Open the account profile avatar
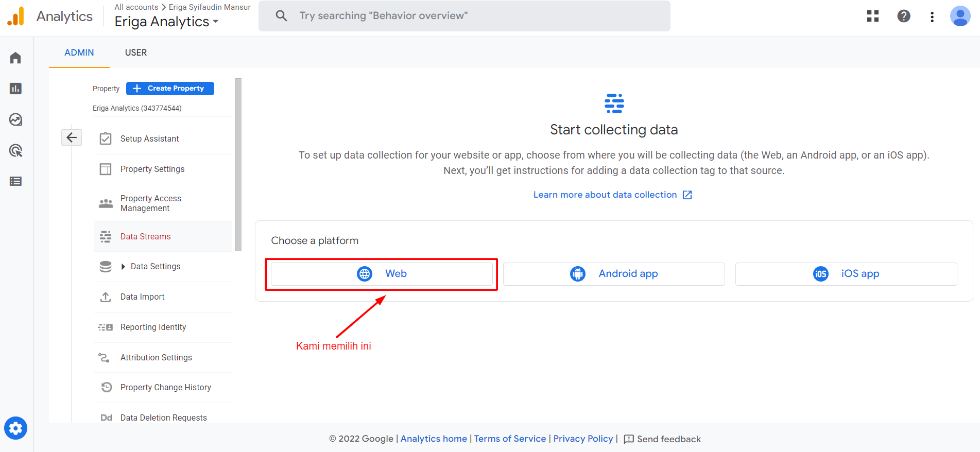The image size is (980, 452). tap(960, 16)
